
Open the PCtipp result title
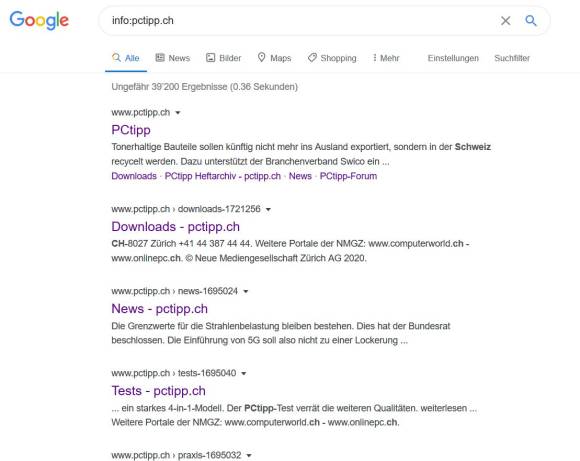point(131,130)
